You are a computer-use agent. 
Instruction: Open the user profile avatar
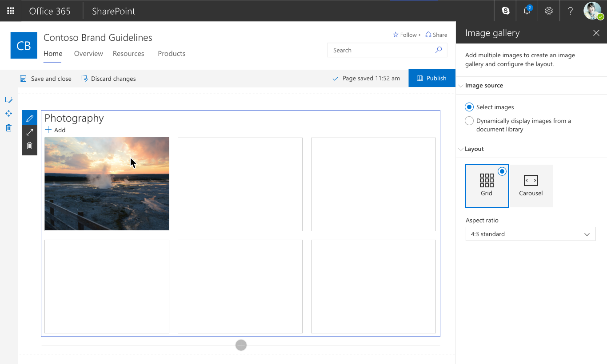coord(593,11)
